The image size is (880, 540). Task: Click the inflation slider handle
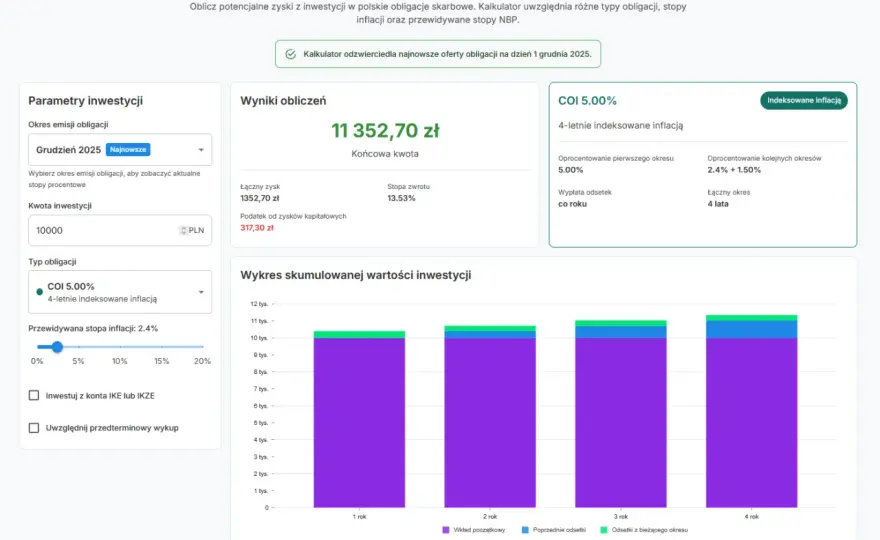[x=57, y=347]
